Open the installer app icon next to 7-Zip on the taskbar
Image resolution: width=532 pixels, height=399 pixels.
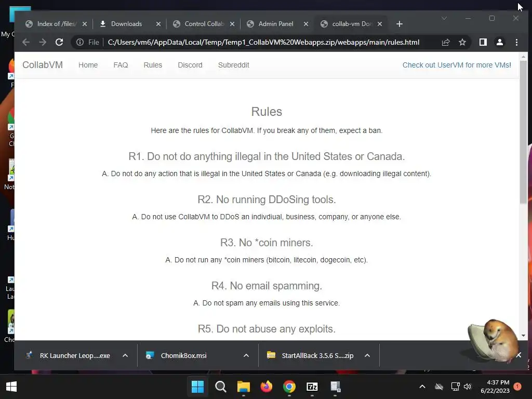[335, 387]
